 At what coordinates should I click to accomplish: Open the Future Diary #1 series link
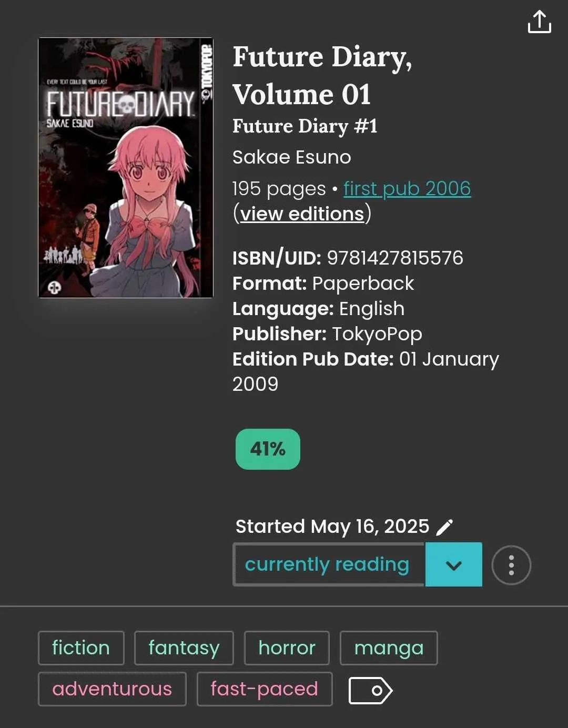point(305,126)
